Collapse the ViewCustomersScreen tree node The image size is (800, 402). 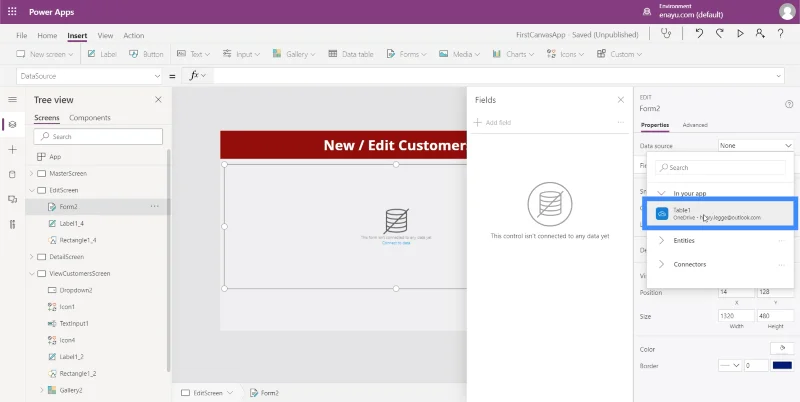click(x=31, y=273)
